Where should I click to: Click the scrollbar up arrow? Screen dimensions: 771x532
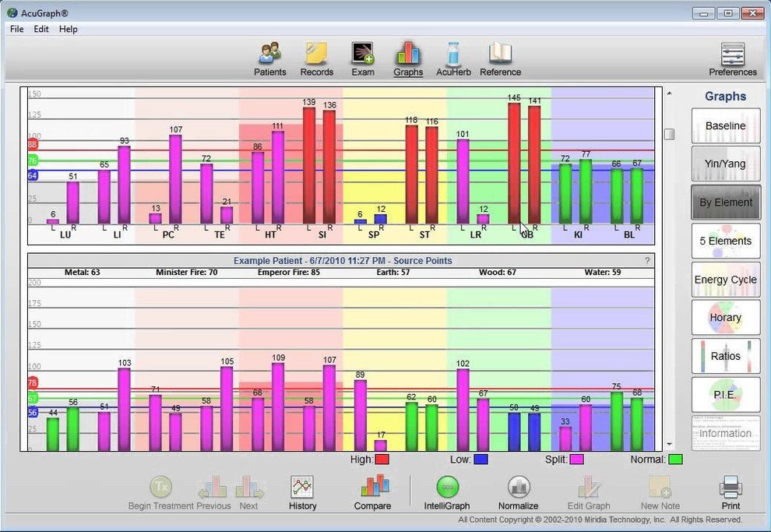669,93
